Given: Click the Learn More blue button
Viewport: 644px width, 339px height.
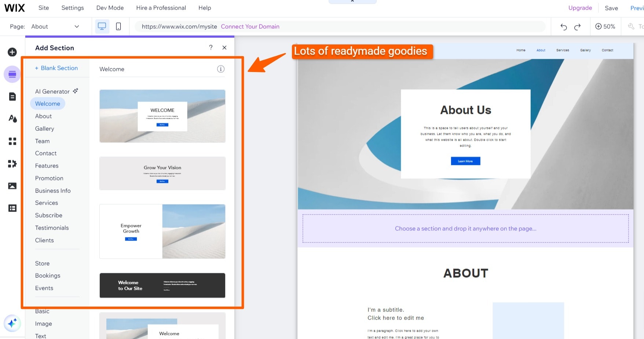Looking at the screenshot, I should (x=465, y=161).
